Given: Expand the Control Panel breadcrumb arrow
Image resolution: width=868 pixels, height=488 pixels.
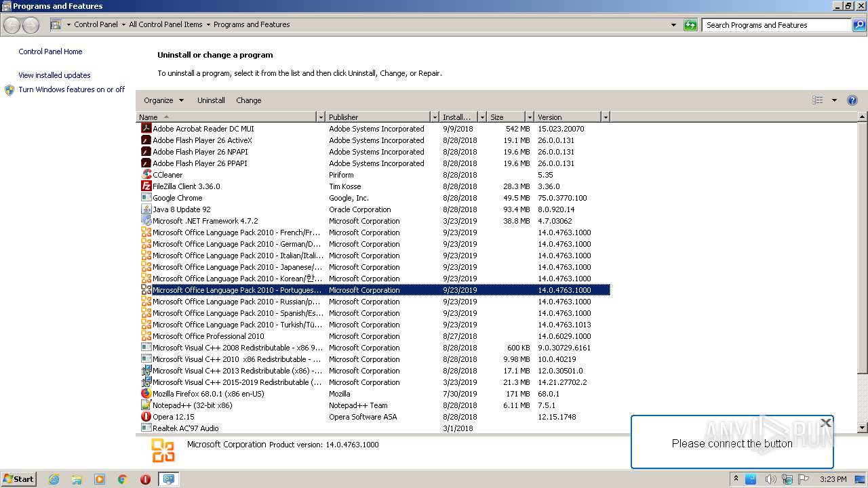Looking at the screenshot, I should 123,24.
